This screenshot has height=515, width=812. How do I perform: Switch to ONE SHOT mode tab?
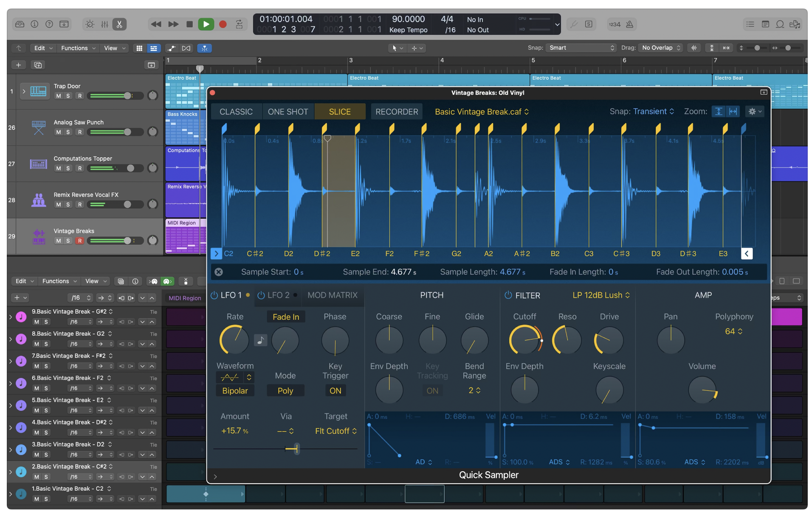288,111
